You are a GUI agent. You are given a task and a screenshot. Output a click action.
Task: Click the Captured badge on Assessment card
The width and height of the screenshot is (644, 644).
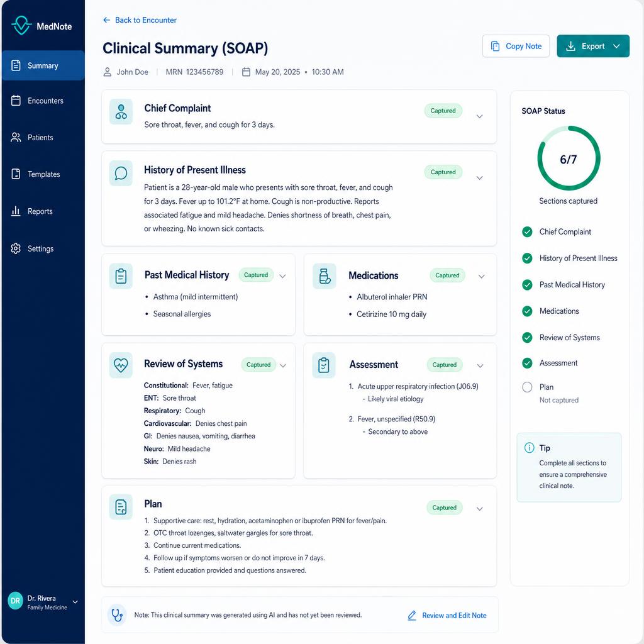445,365
